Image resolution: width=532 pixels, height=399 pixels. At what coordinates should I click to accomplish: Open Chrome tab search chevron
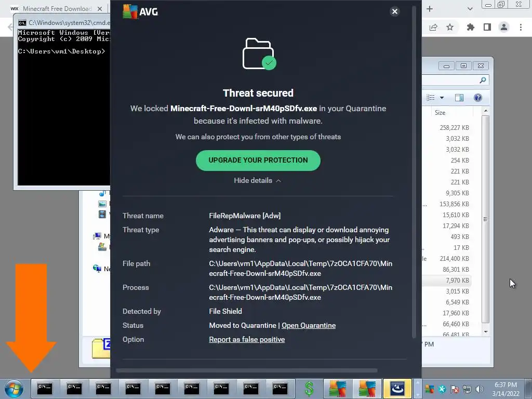pyautogui.click(x=470, y=9)
